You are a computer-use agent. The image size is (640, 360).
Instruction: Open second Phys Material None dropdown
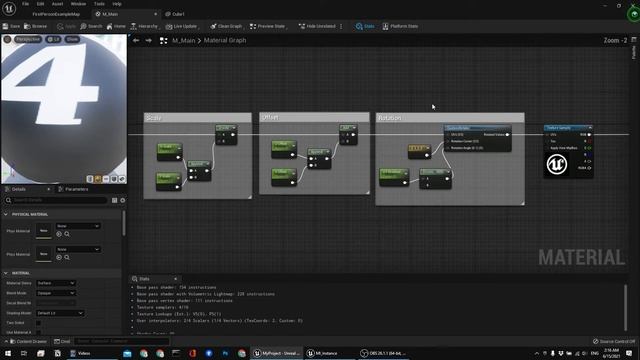[x=78, y=249]
